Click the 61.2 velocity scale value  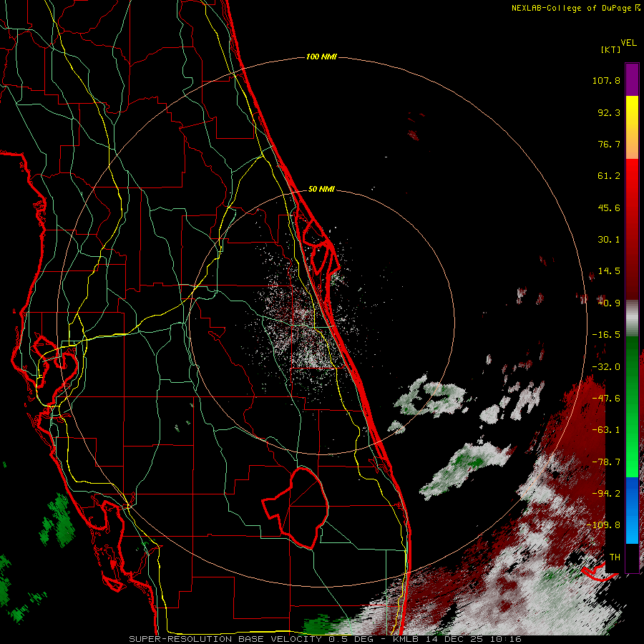pos(609,176)
